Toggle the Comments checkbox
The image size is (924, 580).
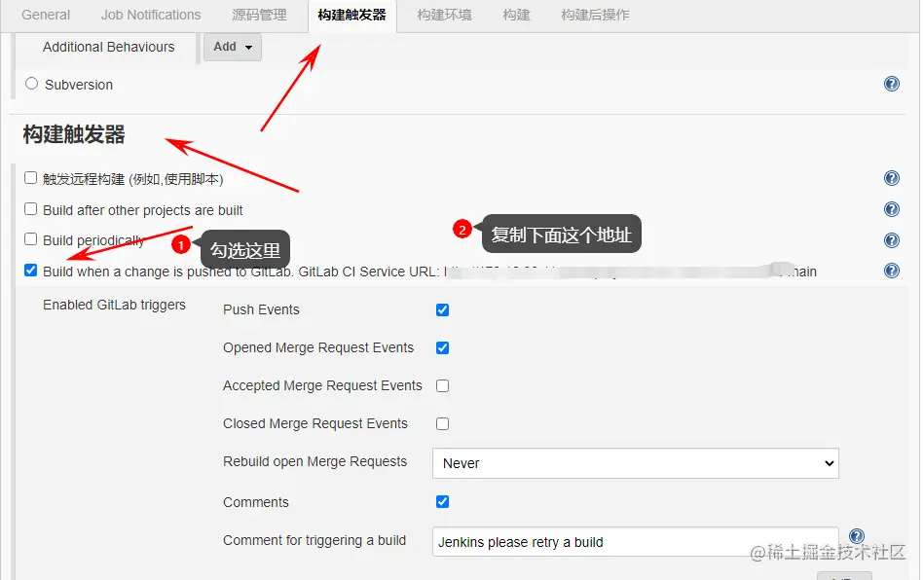pos(443,502)
